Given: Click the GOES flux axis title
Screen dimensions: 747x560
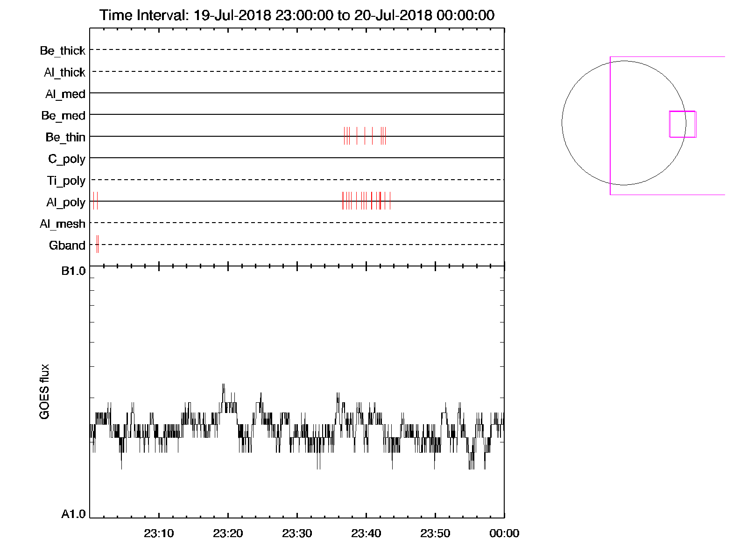Looking at the screenshot, I should coord(44,392).
